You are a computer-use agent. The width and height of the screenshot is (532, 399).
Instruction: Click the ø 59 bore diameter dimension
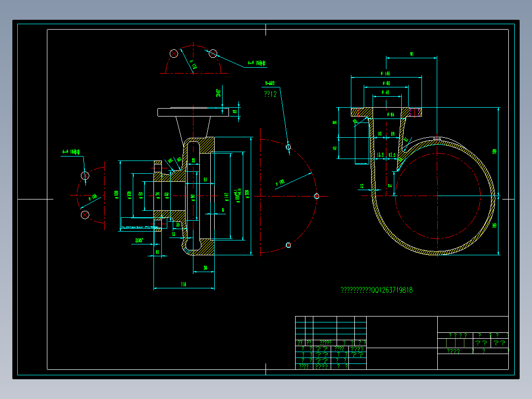pos(141,195)
